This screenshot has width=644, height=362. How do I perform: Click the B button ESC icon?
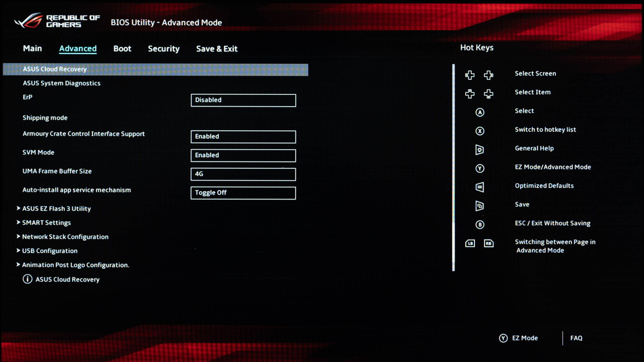480,225
